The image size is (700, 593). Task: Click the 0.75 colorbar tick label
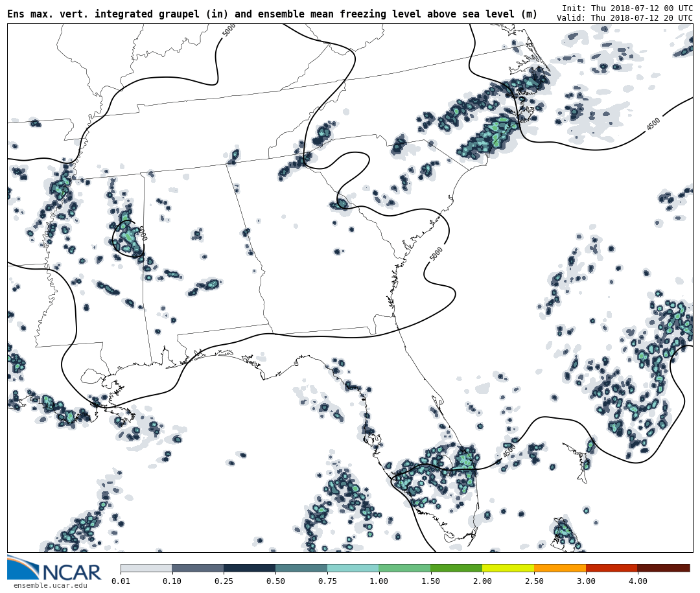[327, 581]
